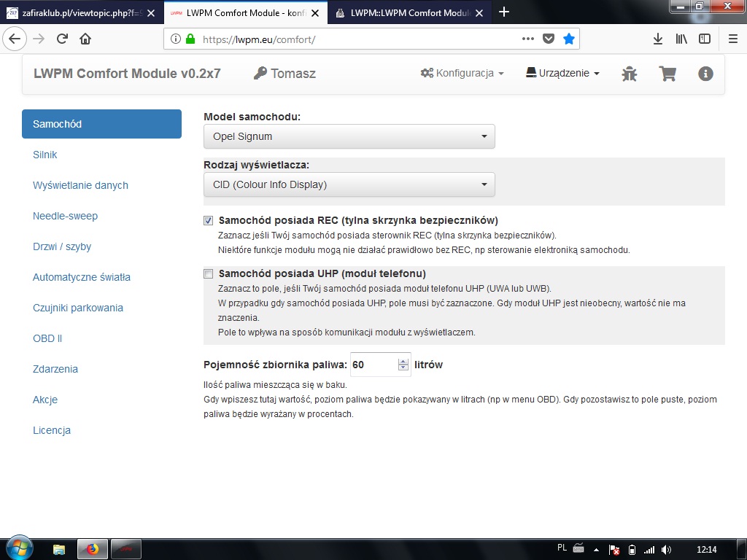Image resolution: width=747 pixels, height=560 pixels.
Task: Open the Firefox hamburger menu
Action: [x=733, y=39]
